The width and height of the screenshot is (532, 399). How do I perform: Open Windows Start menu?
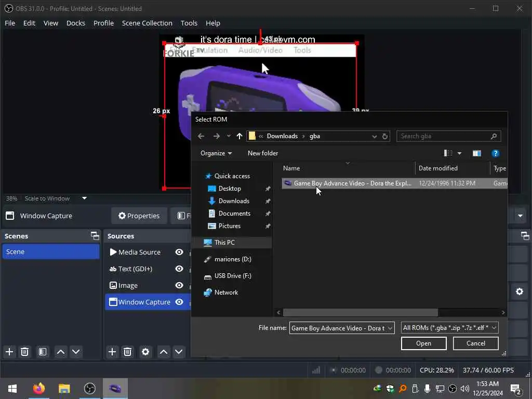12,389
